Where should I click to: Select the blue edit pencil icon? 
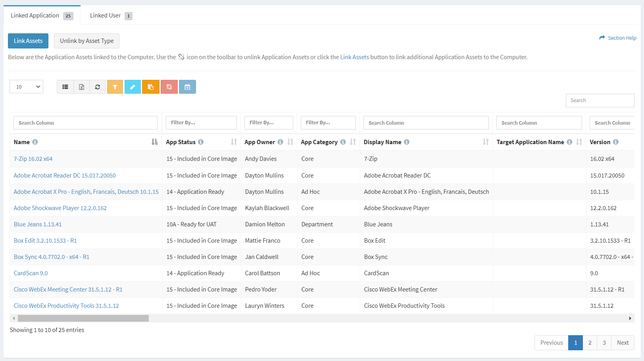[x=133, y=87]
